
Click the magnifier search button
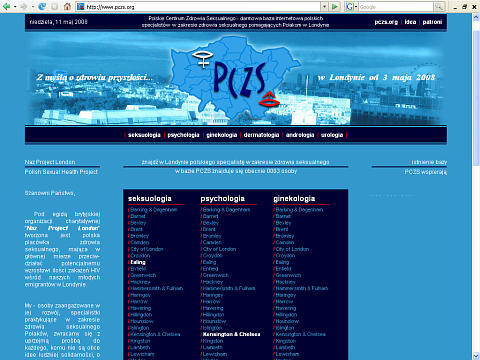click(439, 6)
